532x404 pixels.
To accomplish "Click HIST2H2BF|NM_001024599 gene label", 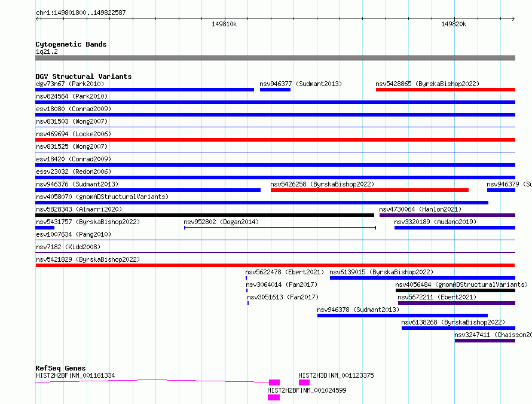I will tap(307, 390).
